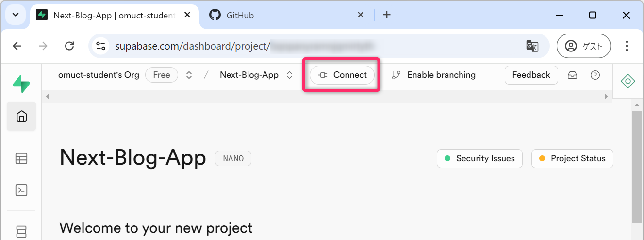The width and height of the screenshot is (644, 240).
Task: Open the SQL Editor sidebar icon
Action: point(21,190)
